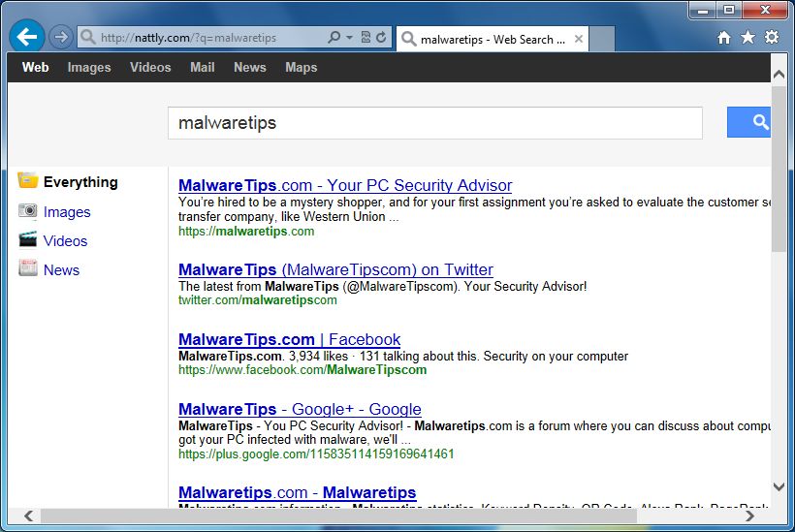Open a new blank tab
The height and width of the screenshot is (532, 795).
602,40
